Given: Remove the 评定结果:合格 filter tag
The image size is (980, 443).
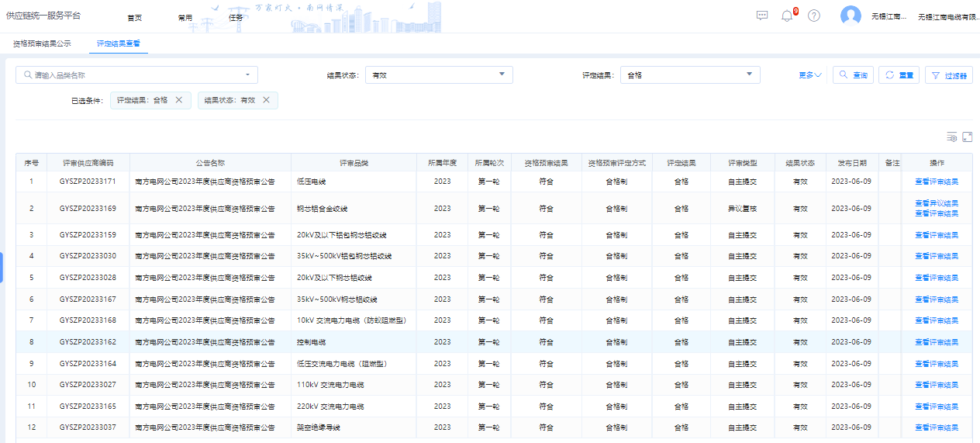Looking at the screenshot, I should (x=179, y=100).
